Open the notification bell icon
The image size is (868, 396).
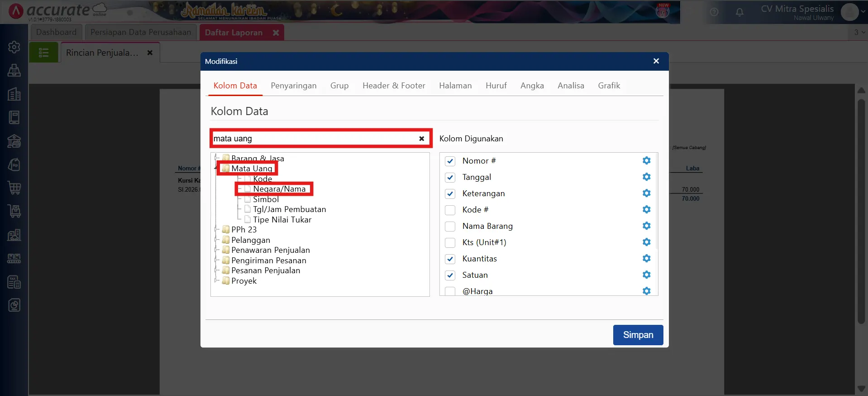(739, 12)
